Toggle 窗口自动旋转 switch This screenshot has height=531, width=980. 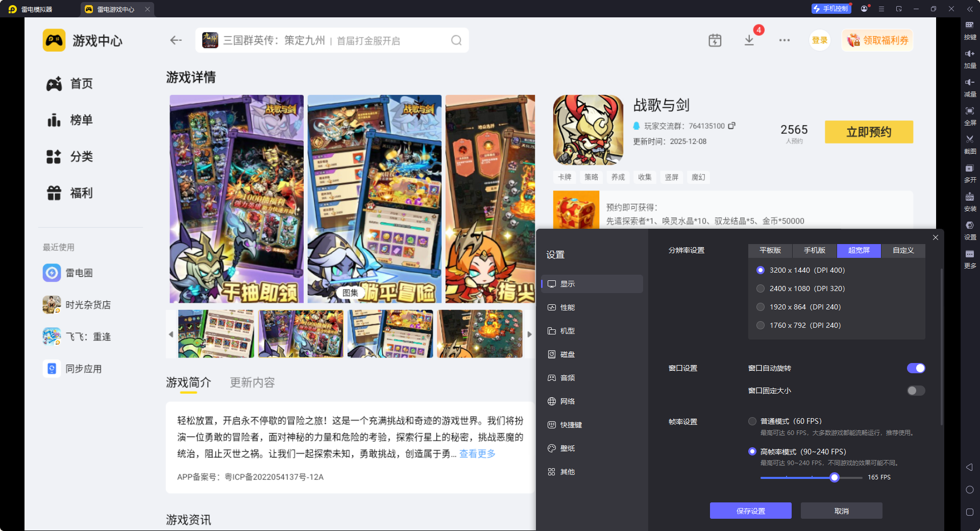pos(916,368)
